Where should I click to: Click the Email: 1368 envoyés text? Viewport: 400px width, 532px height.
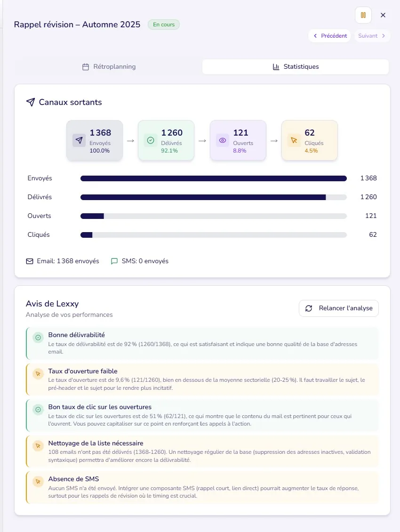(x=68, y=261)
